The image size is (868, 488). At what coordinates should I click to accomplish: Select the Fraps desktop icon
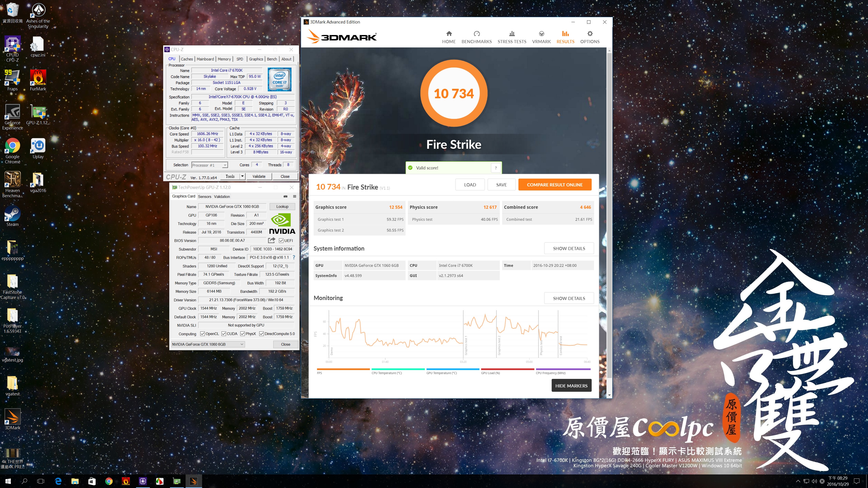pos(12,80)
